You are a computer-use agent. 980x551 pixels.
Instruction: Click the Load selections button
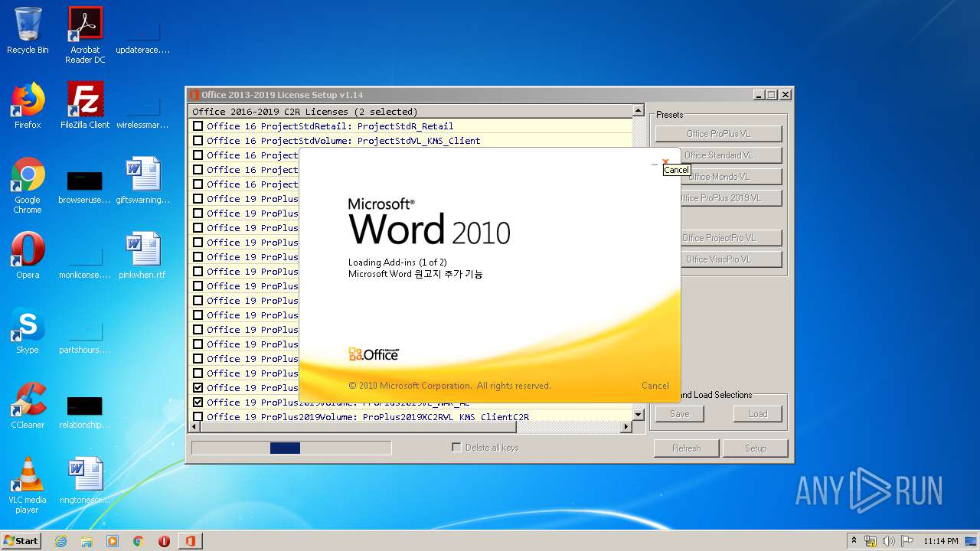(x=758, y=414)
